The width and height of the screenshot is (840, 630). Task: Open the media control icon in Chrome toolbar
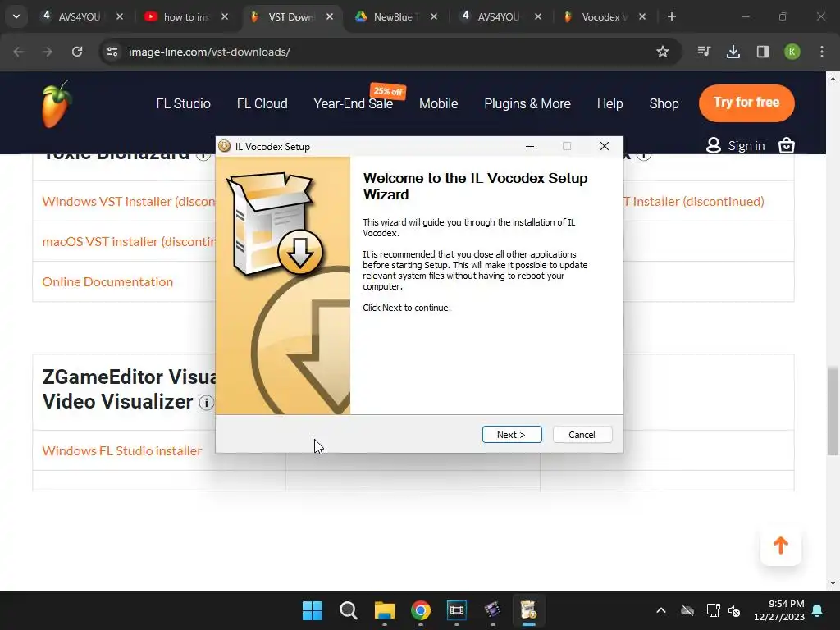704,52
